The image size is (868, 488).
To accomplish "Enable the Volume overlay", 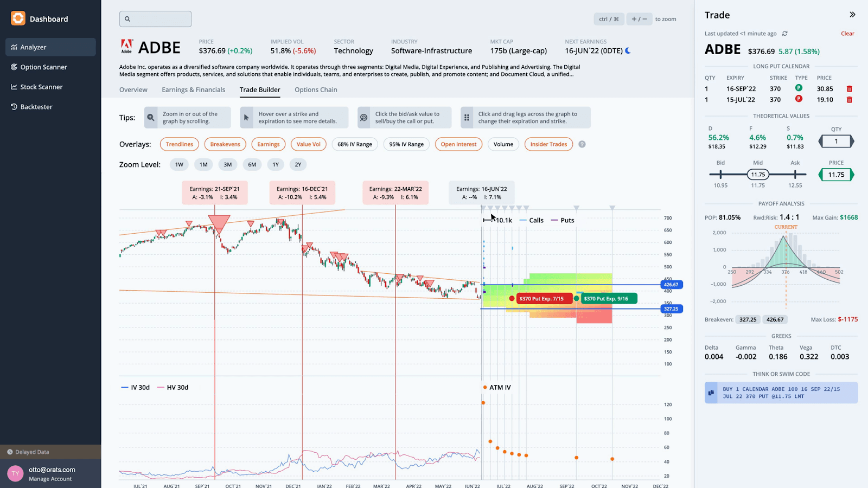I will [x=503, y=144].
